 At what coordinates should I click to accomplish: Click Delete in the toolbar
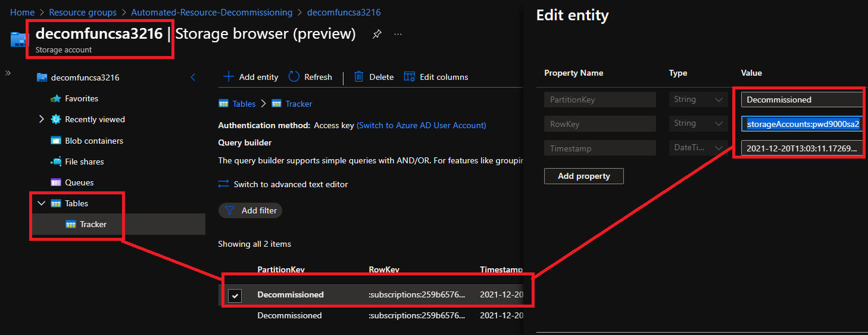374,77
